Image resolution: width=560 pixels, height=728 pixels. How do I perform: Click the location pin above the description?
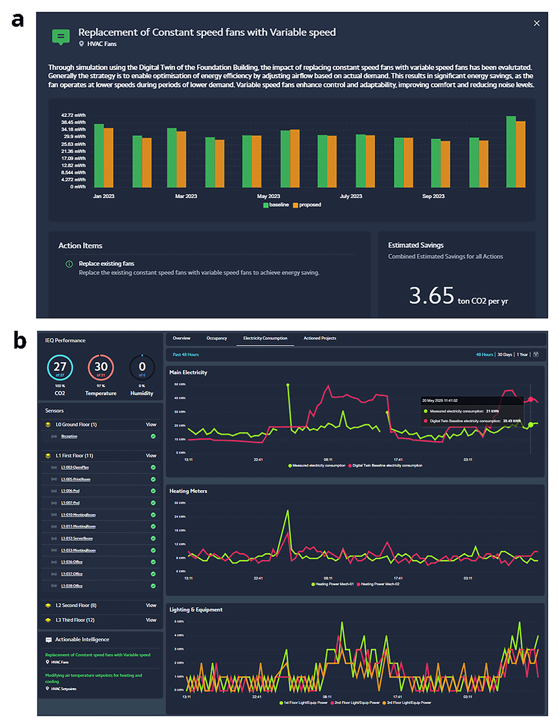(x=81, y=44)
